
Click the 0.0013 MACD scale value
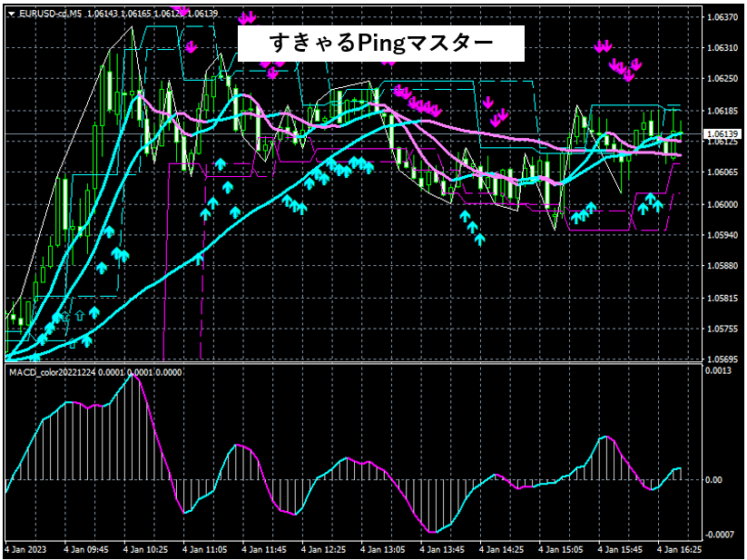tap(718, 371)
